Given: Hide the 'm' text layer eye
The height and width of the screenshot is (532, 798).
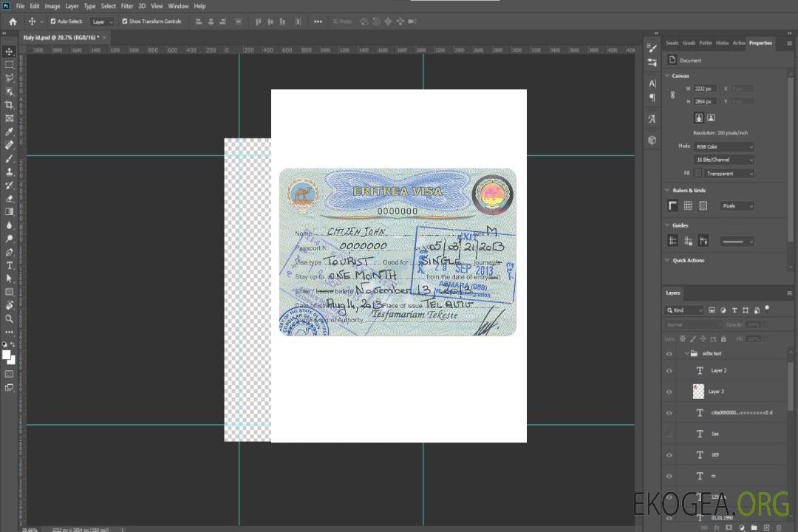Looking at the screenshot, I should (669, 477).
